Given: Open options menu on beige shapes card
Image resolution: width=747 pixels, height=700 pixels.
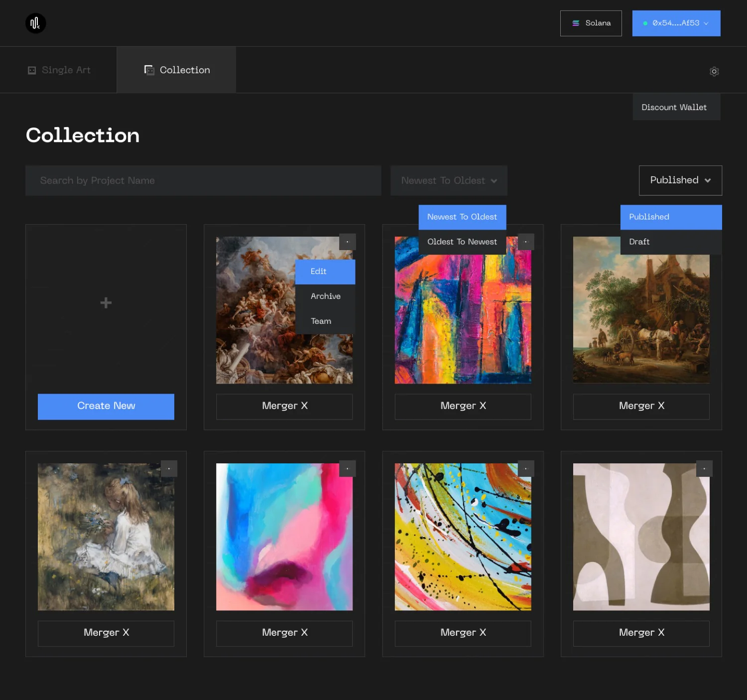Looking at the screenshot, I should (704, 468).
